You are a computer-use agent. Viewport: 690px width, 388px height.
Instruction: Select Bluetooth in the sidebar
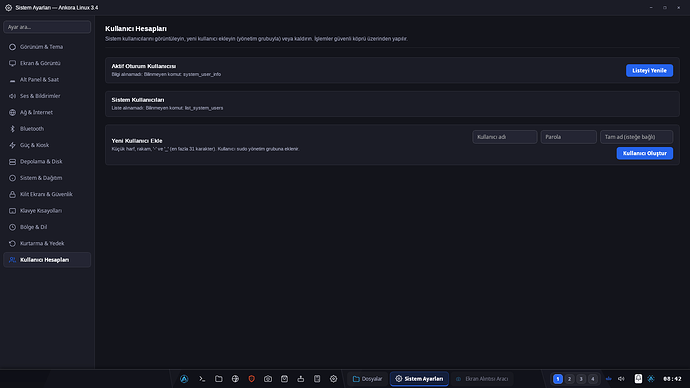(x=47, y=128)
